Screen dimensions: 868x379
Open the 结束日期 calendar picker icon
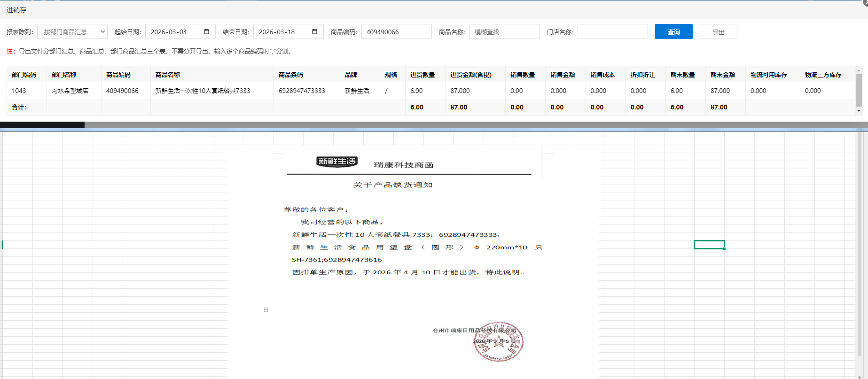pos(314,31)
